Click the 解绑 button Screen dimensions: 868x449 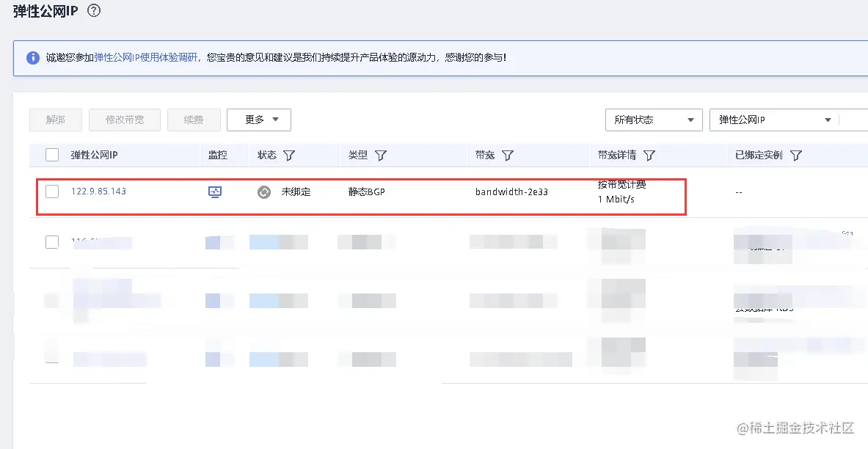point(55,120)
